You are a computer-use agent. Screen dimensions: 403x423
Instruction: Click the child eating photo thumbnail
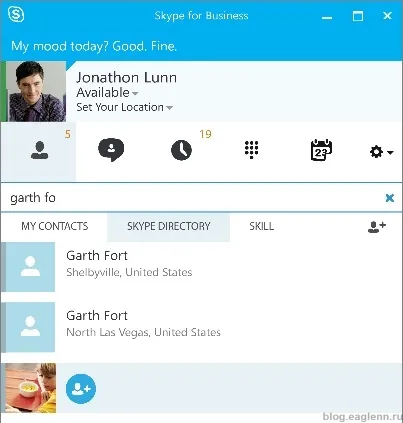pyautogui.click(x=31, y=388)
